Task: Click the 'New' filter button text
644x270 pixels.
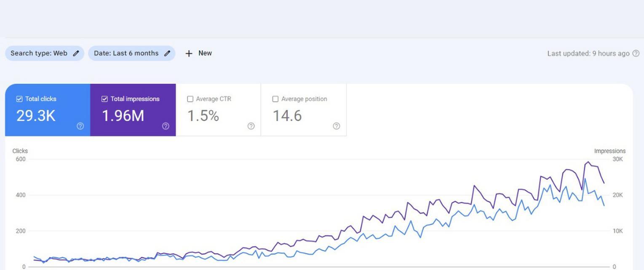Action: point(205,53)
